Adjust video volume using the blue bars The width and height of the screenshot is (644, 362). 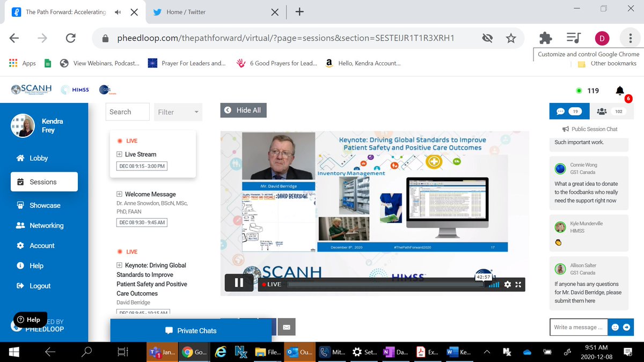[494, 284]
